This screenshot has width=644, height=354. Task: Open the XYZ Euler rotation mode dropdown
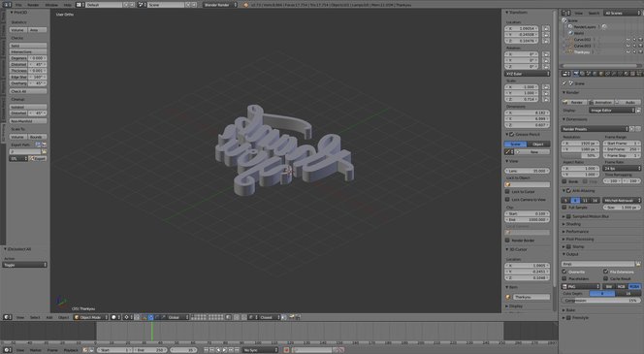[527, 74]
